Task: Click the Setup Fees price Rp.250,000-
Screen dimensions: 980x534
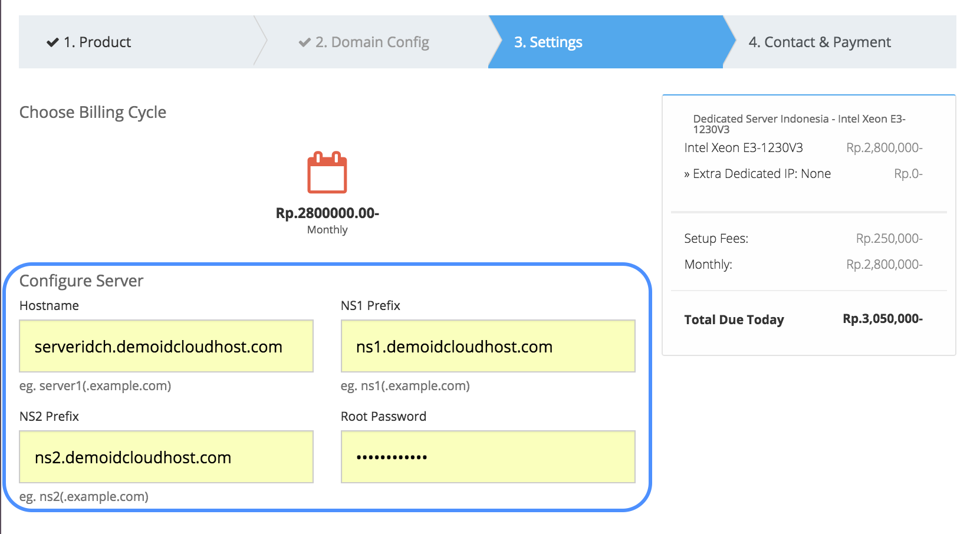Action: pos(889,238)
